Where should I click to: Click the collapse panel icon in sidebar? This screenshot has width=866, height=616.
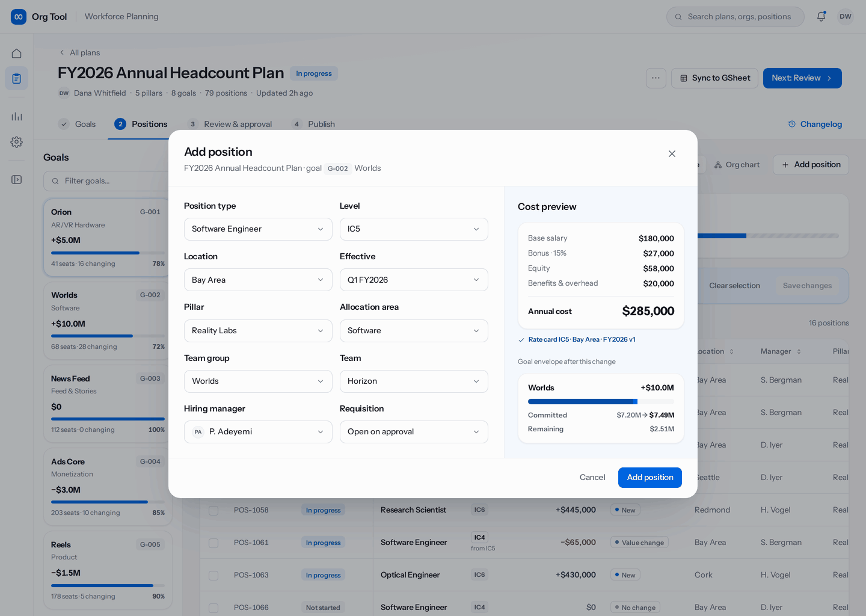point(16,180)
